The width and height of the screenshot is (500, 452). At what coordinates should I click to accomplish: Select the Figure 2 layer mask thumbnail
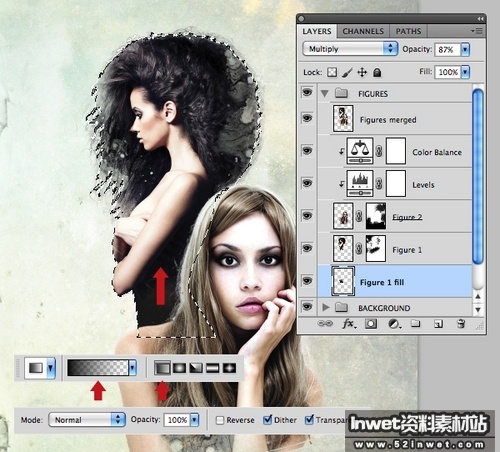[376, 216]
